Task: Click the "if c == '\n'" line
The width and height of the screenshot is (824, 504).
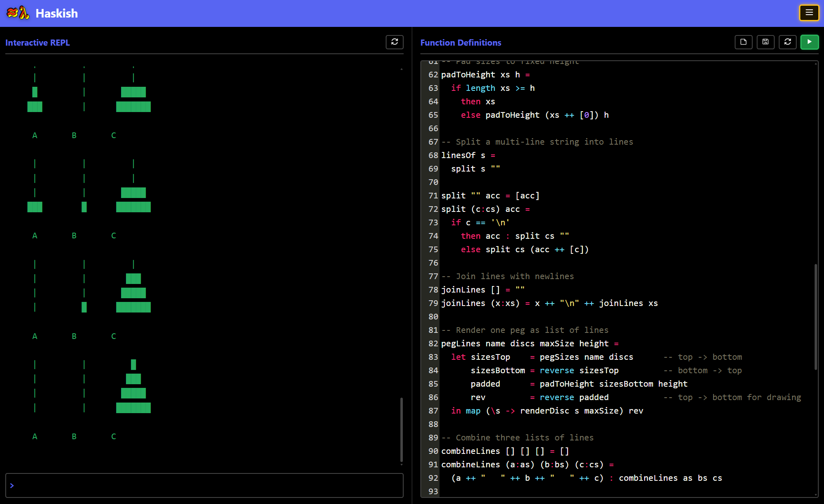Action: click(480, 222)
